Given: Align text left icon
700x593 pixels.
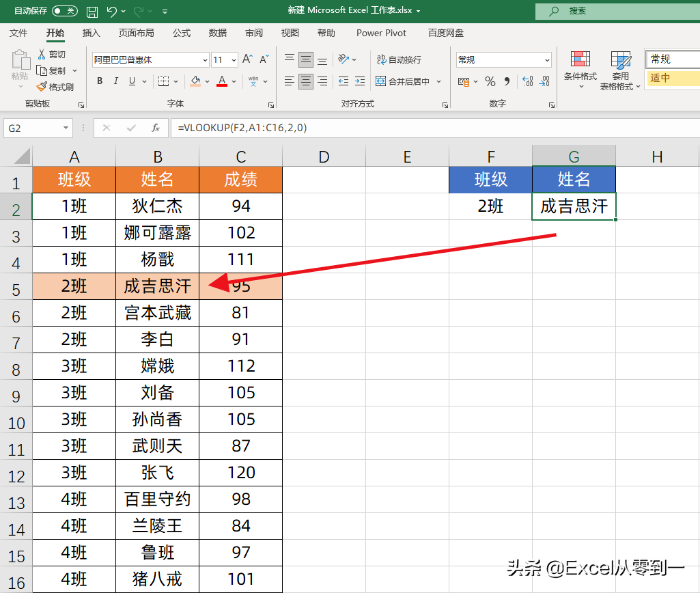Looking at the screenshot, I should 290,81.
